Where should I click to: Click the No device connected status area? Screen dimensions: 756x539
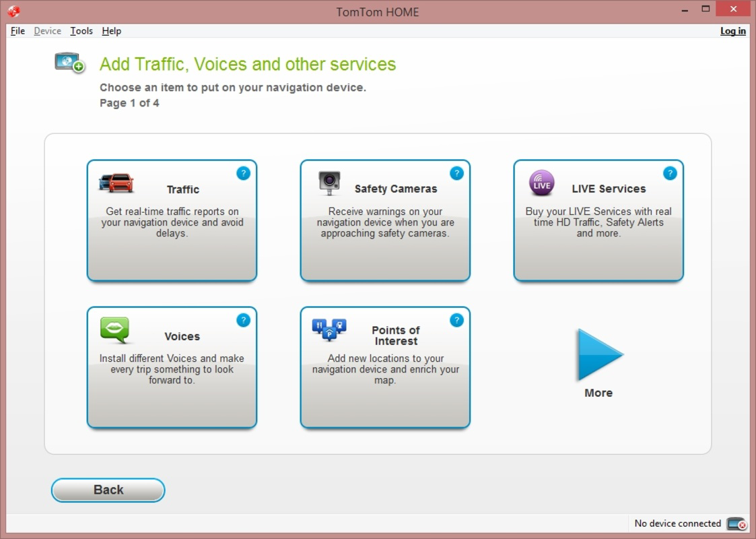pyautogui.click(x=677, y=524)
